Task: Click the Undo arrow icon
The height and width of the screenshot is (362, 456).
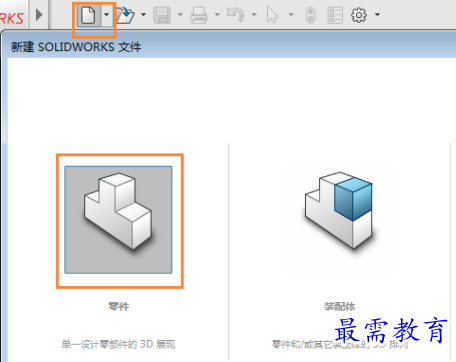Action: 236,15
